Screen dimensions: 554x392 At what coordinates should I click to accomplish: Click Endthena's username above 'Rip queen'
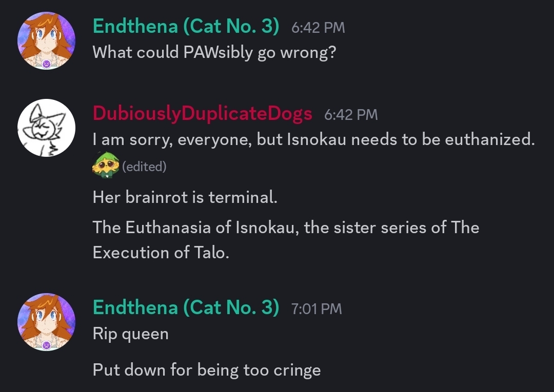coord(186,307)
